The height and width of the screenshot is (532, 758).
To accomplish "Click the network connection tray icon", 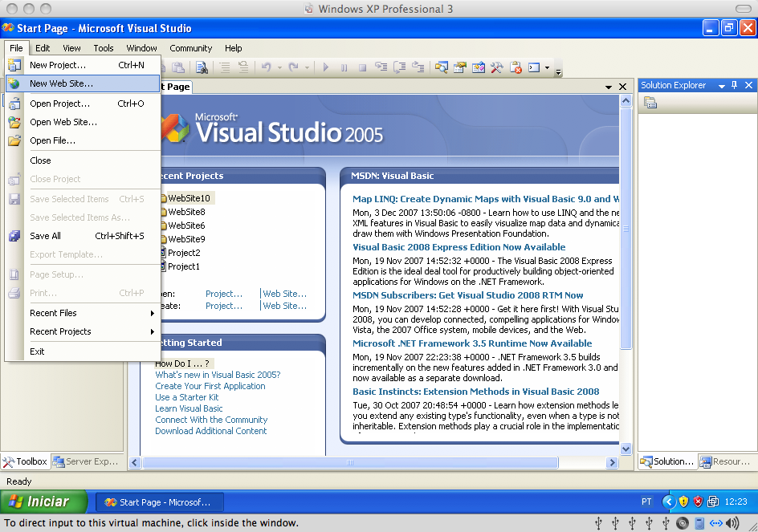I will point(712,502).
